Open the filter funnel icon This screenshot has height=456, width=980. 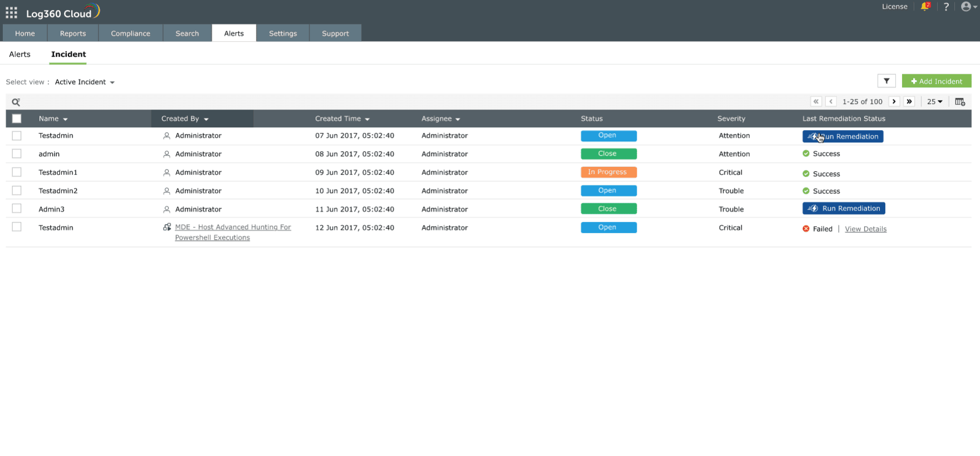pos(887,81)
